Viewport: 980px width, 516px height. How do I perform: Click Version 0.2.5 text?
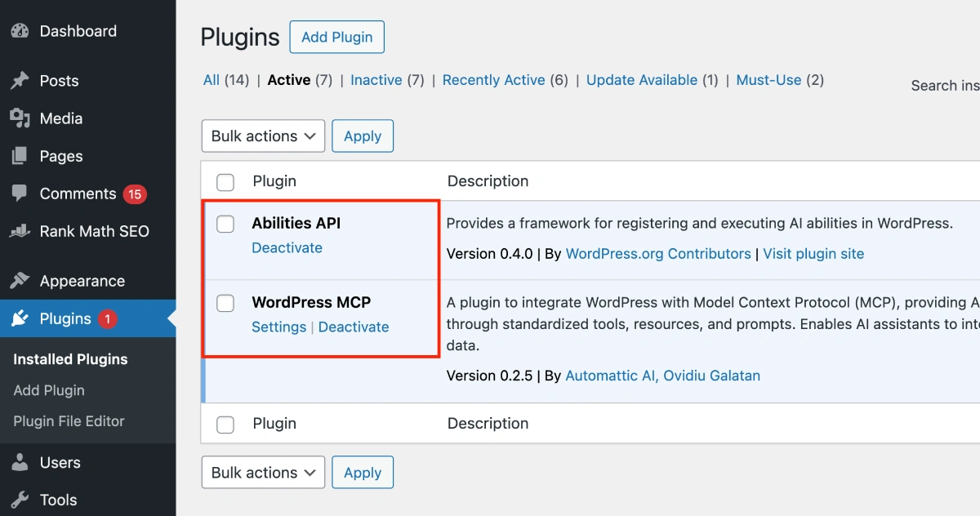pyautogui.click(x=489, y=376)
